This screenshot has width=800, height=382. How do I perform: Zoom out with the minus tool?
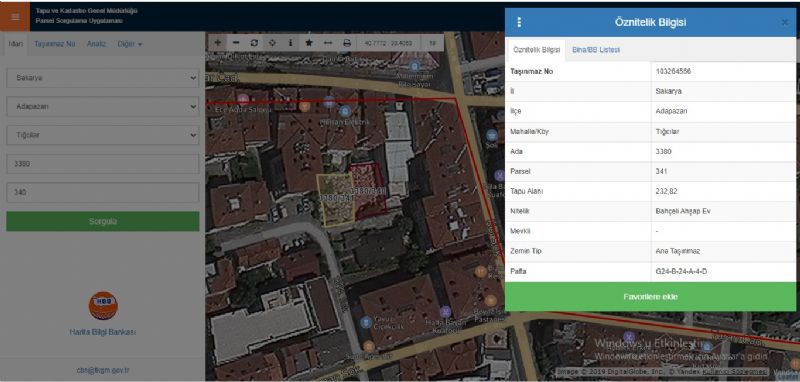pos(236,43)
